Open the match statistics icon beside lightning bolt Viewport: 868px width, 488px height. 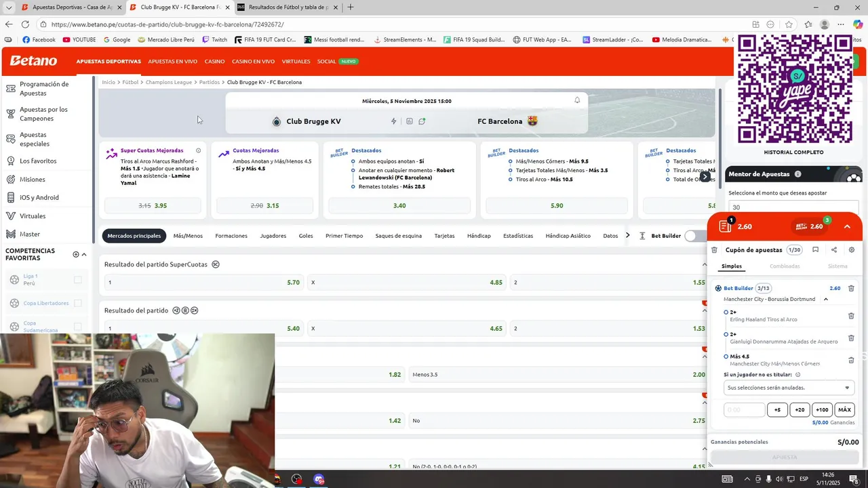410,121
